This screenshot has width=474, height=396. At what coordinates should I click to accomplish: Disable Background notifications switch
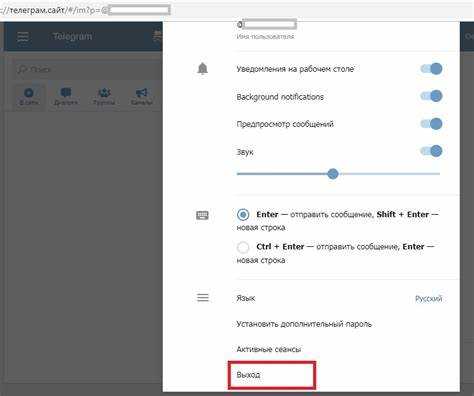(431, 96)
